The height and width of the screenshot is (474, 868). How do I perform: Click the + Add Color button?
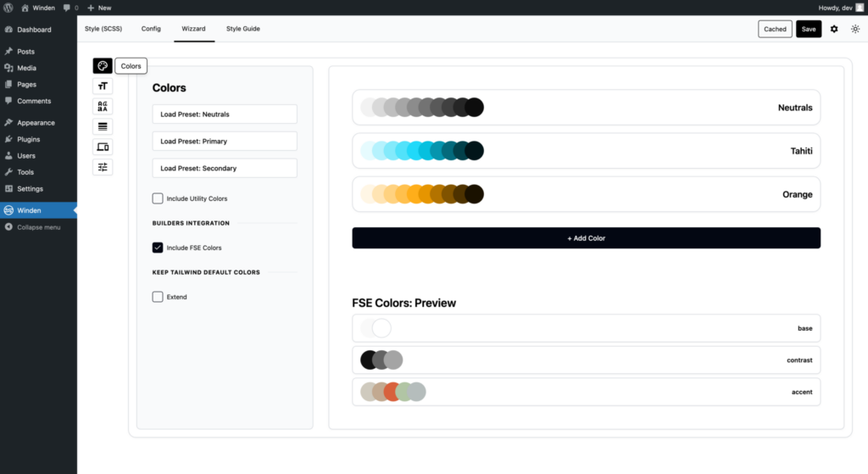tap(587, 238)
